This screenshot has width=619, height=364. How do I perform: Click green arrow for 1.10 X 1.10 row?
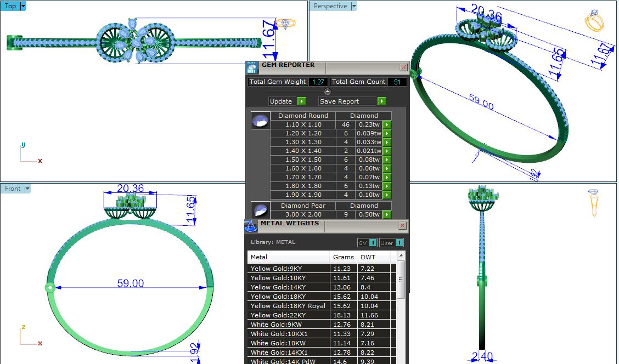coord(387,125)
